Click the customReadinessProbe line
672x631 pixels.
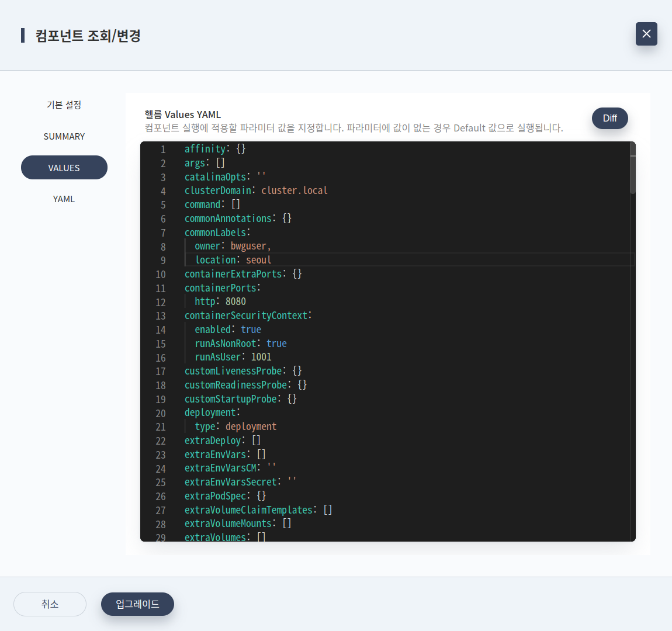point(245,384)
